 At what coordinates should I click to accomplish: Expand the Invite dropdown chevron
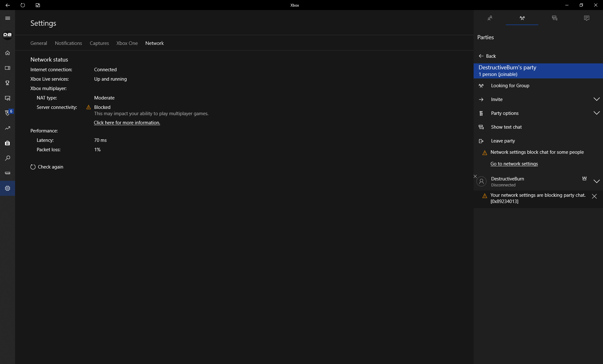596,99
